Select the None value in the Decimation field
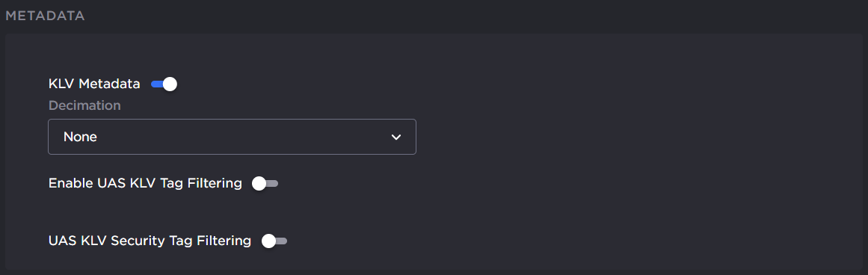Image resolution: width=868 pixels, height=275 pixels. (x=80, y=137)
